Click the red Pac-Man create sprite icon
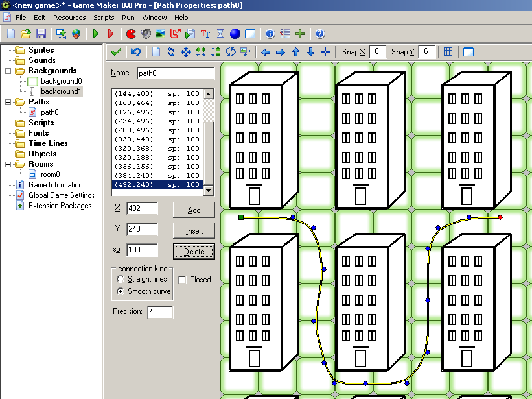Image resolution: width=532 pixels, height=399 pixels. (x=131, y=34)
